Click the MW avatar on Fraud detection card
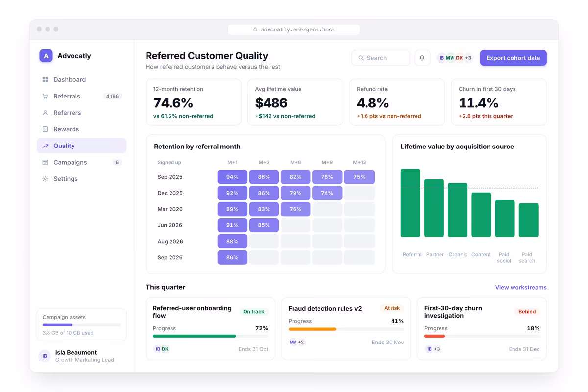 point(293,342)
